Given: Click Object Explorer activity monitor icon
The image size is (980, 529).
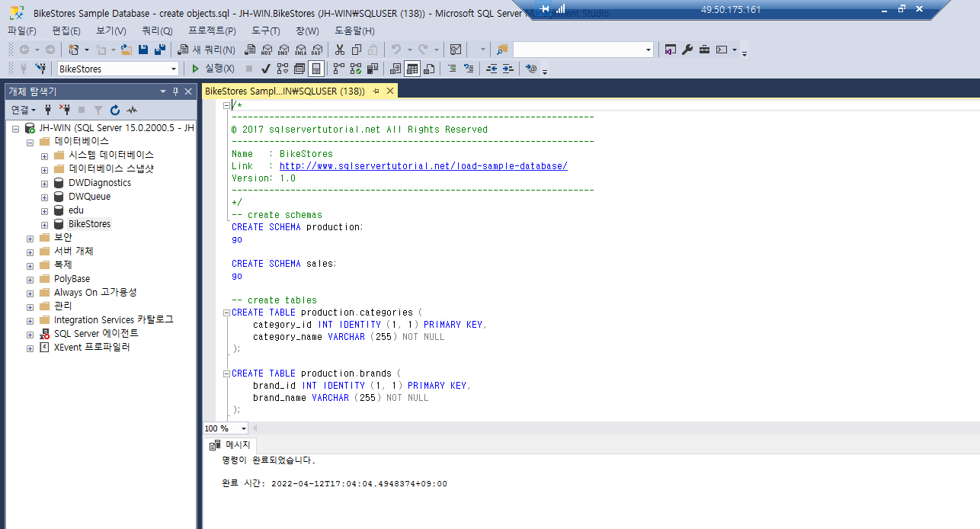Looking at the screenshot, I should pyautogui.click(x=132, y=110).
